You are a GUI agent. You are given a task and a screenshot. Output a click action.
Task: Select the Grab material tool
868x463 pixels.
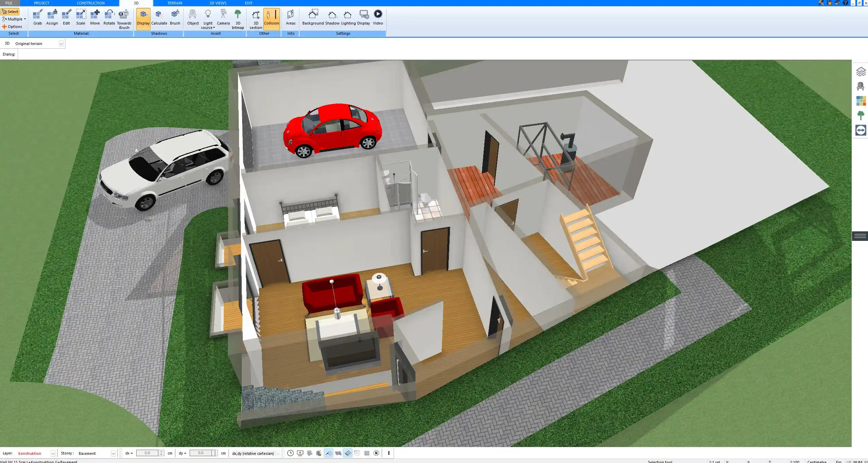[37, 17]
